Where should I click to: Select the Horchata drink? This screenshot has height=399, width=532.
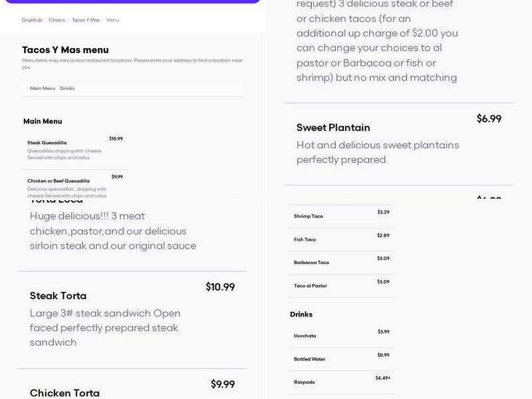305,336
